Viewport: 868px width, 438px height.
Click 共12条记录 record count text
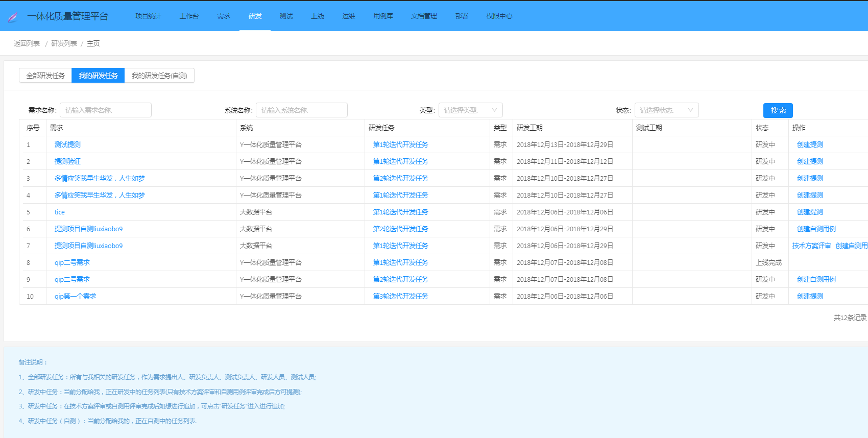[x=850, y=318]
